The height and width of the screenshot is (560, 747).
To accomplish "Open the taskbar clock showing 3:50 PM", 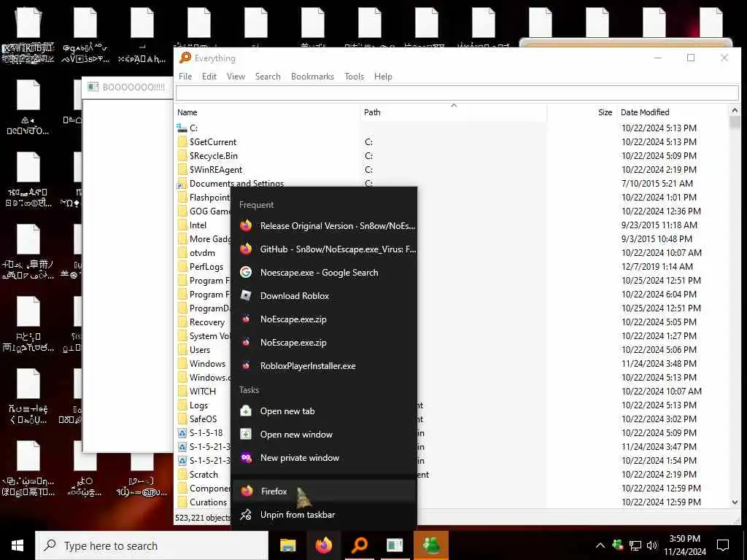I will click(x=685, y=545).
